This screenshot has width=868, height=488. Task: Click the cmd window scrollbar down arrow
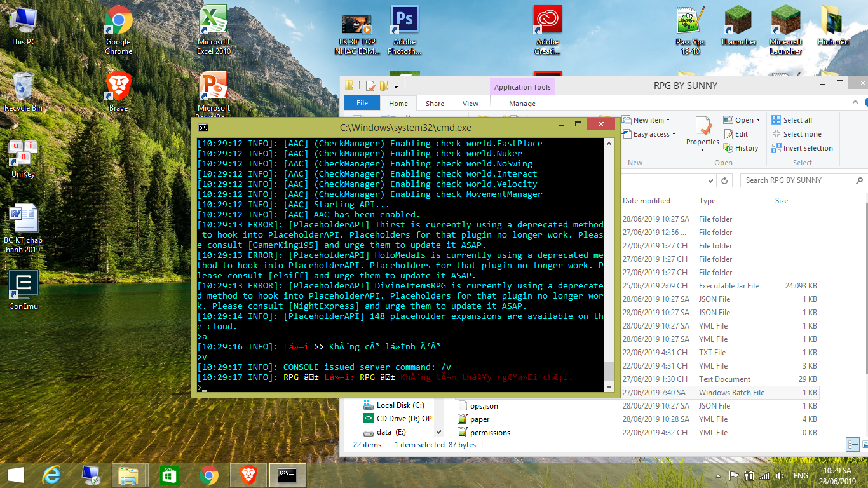(x=609, y=386)
